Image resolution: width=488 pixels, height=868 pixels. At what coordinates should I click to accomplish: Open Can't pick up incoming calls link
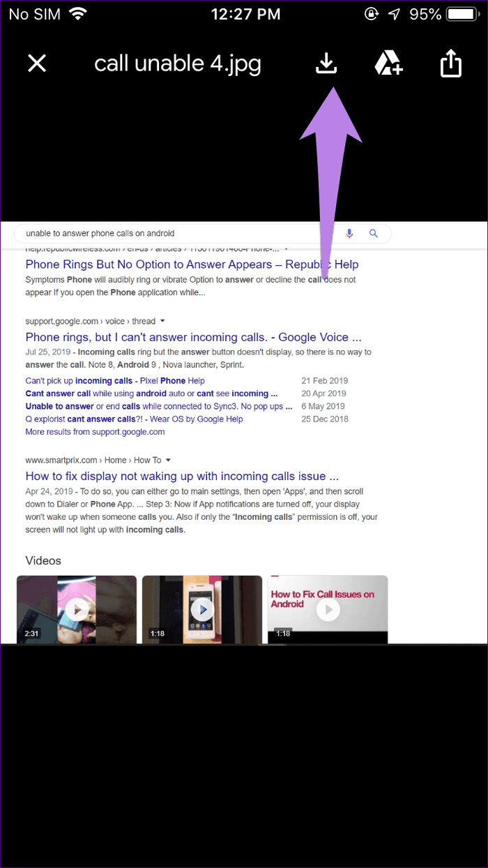115,381
